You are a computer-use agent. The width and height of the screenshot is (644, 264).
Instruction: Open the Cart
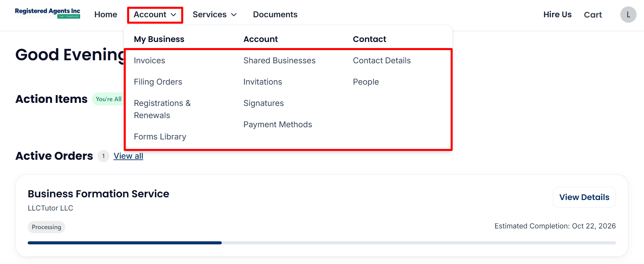(593, 15)
